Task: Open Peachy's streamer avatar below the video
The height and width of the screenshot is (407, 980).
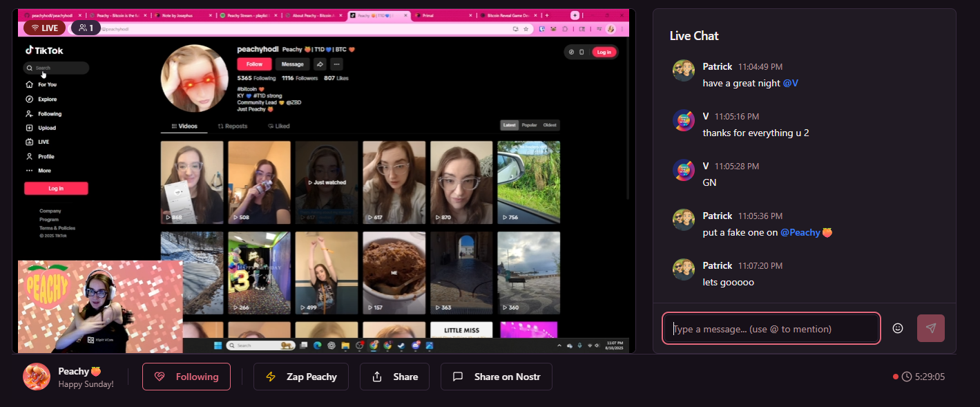Action: click(x=37, y=377)
